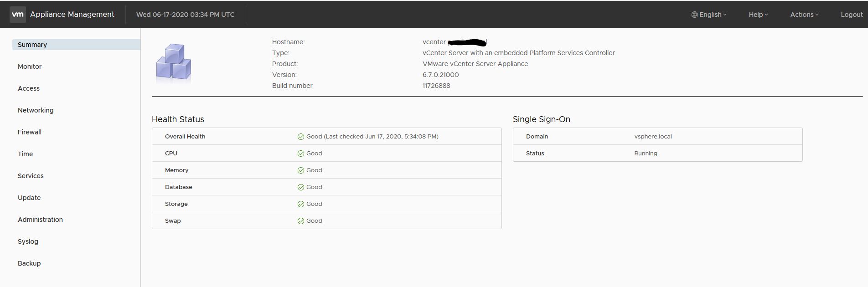Click the vCenter appliance cubes icon
868x287 pixels.
[x=174, y=62]
